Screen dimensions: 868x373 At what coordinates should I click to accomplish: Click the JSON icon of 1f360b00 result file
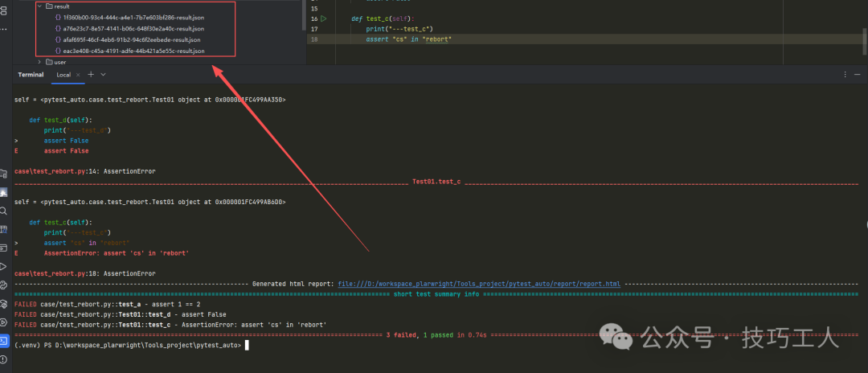click(58, 17)
